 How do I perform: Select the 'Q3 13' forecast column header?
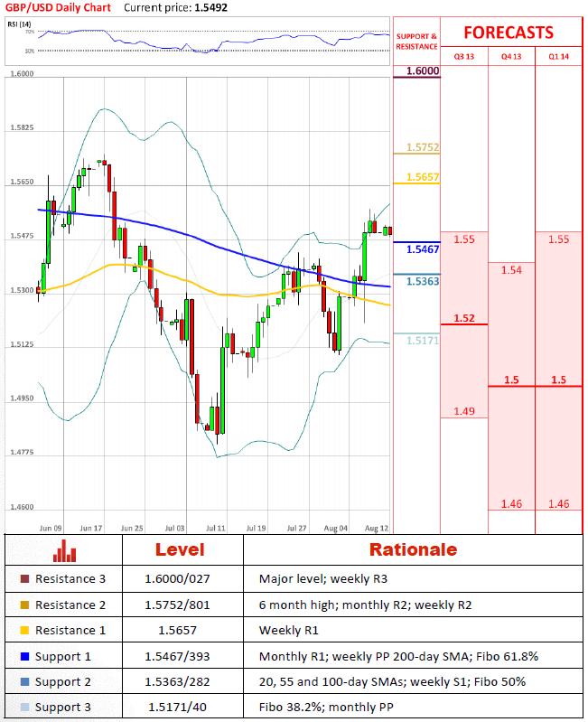point(463,57)
